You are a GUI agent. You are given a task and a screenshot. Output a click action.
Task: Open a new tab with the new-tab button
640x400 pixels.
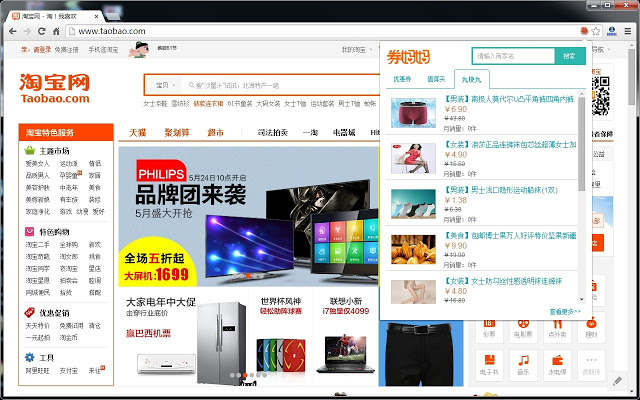113,16
